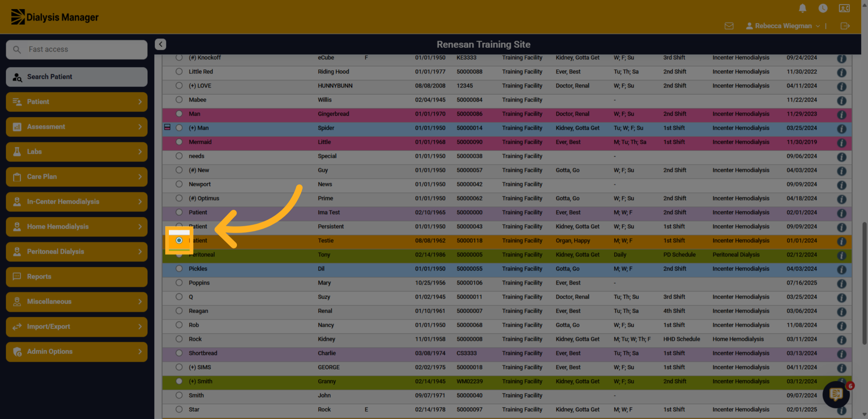Viewport: 868px width, 419px height.
Task: Open the notifications bell icon
Action: (x=802, y=8)
